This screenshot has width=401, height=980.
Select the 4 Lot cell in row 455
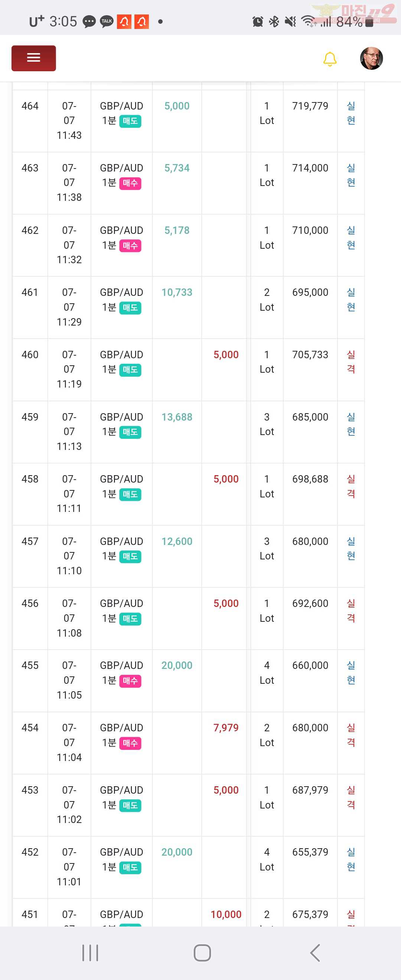click(267, 673)
